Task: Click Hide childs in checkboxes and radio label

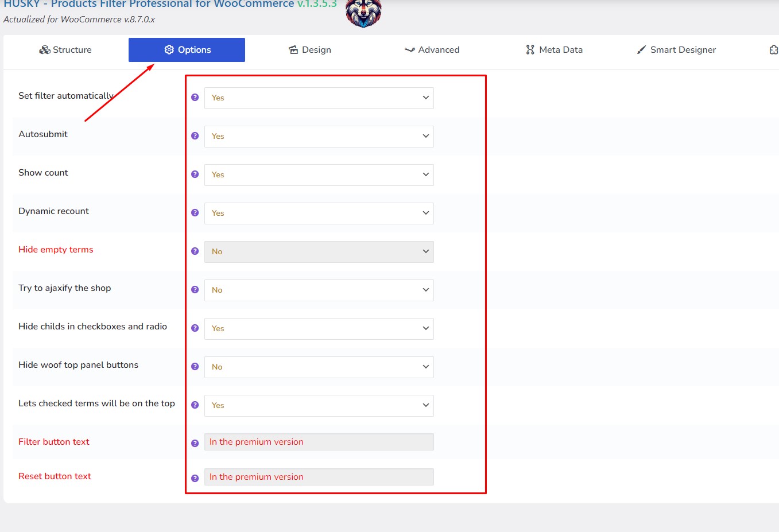Action: coord(92,327)
